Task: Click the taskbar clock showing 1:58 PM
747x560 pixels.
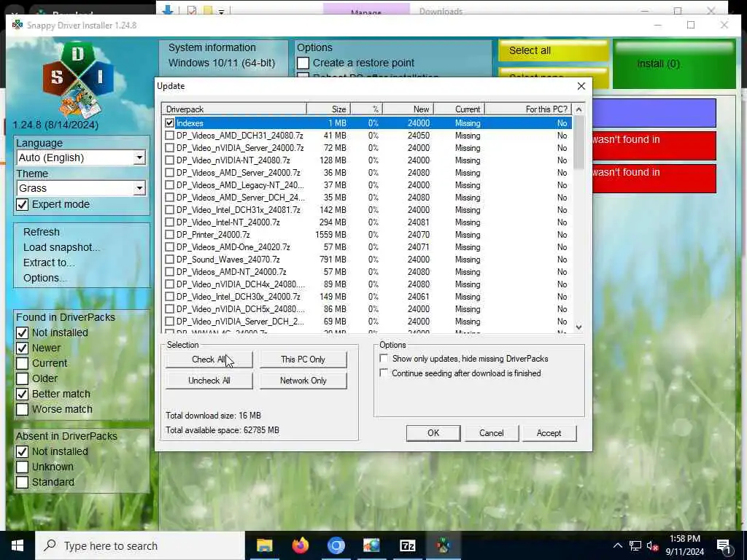Action: 684,545
